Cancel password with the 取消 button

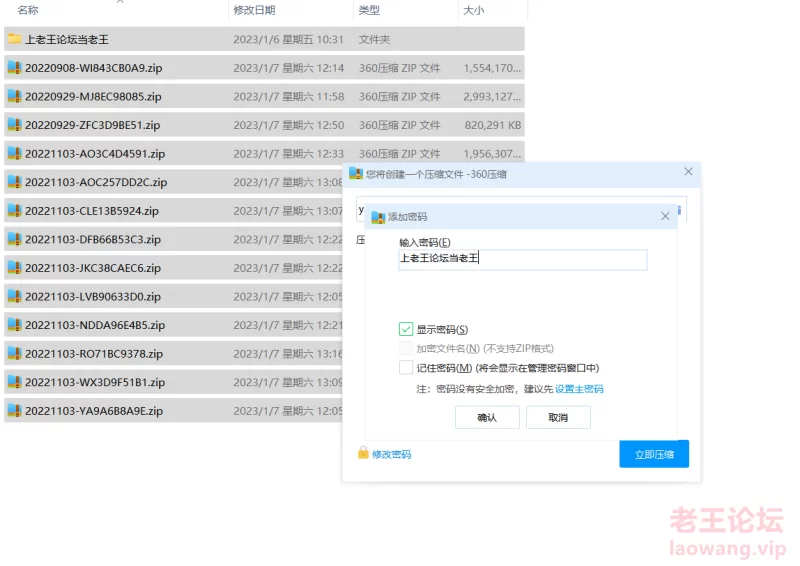coord(558,417)
